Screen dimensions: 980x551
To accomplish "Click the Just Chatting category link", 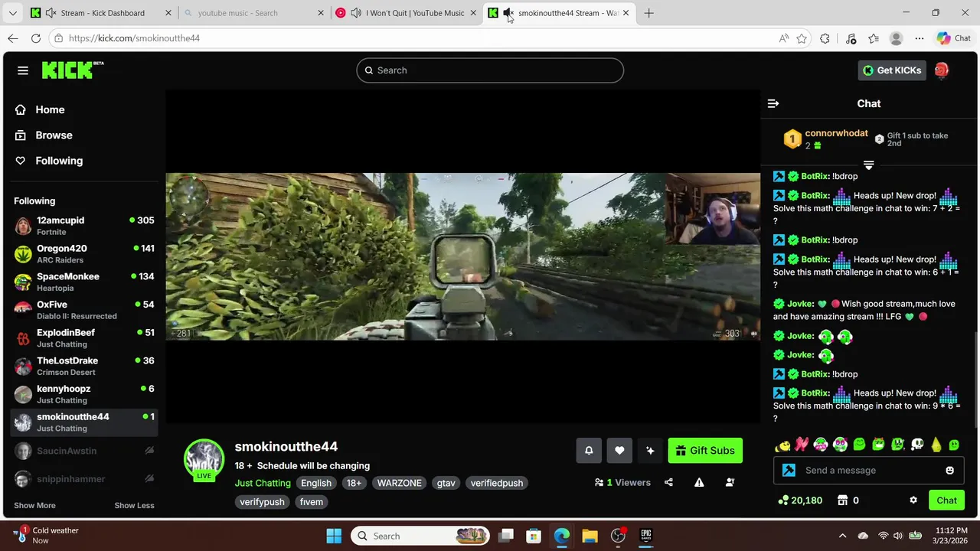I will coord(263,483).
